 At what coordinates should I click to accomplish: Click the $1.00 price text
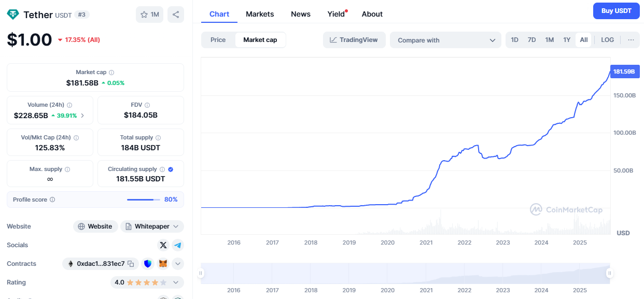(30, 40)
